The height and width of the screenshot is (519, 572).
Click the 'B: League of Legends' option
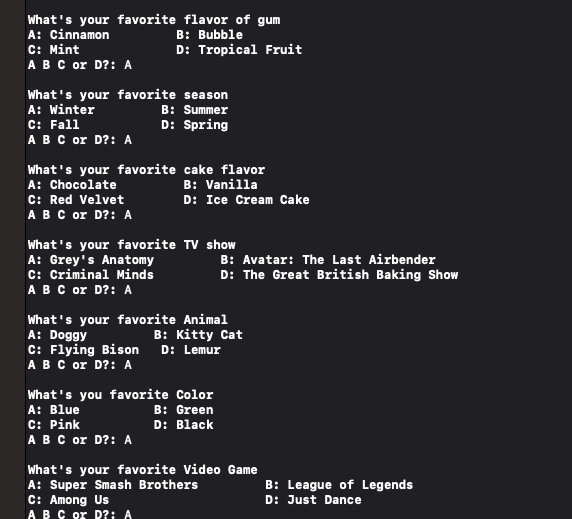coord(339,485)
